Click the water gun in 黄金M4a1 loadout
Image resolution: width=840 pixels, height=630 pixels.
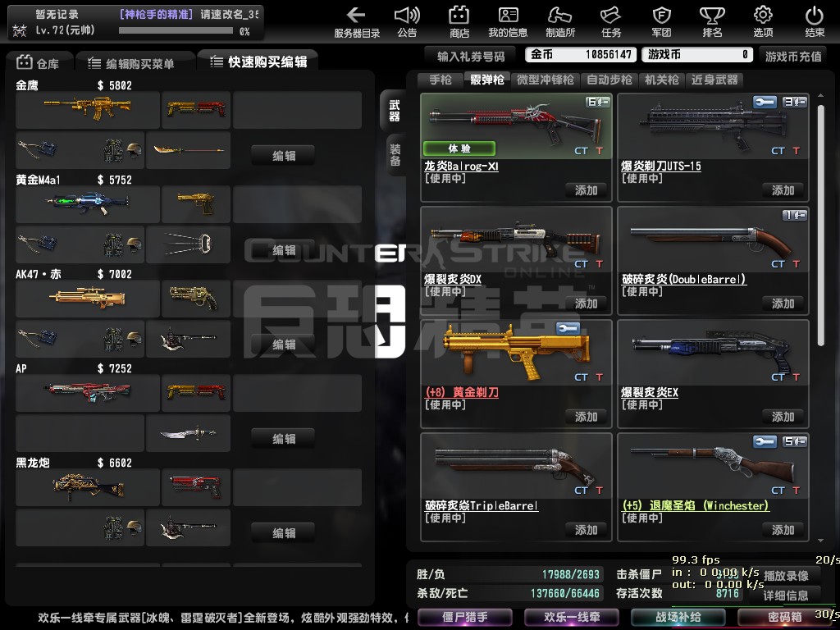pyautogui.click(x=87, y=203)
